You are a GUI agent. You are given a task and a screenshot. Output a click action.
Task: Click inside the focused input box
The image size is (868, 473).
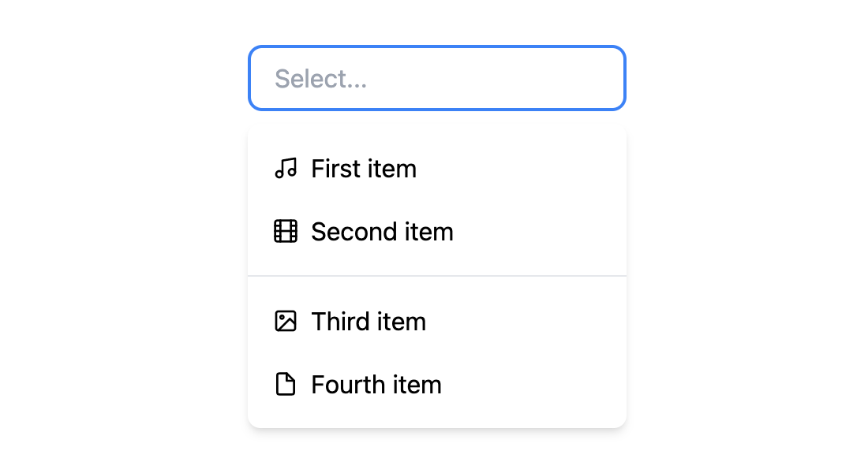(x=436, y=78)
